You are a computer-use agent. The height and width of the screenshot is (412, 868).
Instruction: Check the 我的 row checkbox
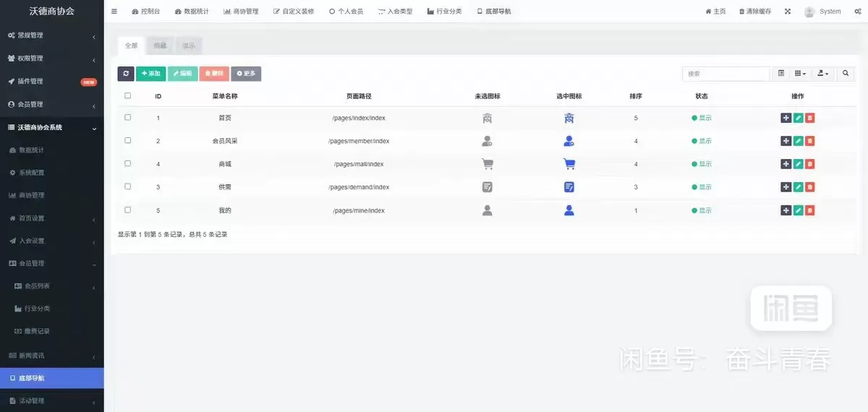click(128, 210)
